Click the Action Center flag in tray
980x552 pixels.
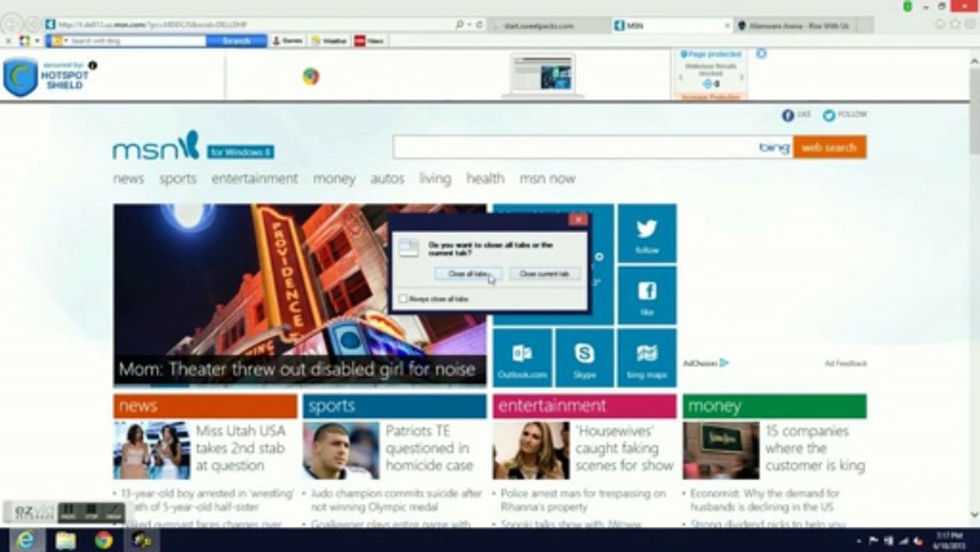[874, 541]
